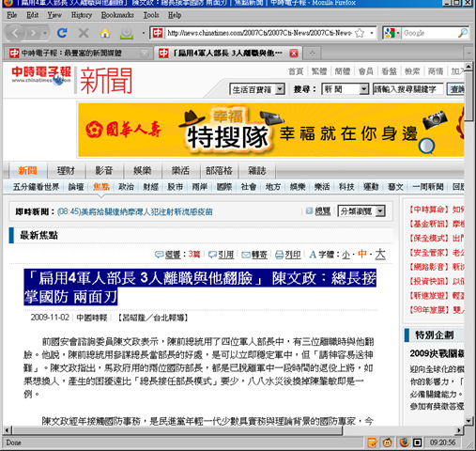Open a new tab with the tab-strip button
This screenshot has width=476, height=451.
(x=312, y=54)
